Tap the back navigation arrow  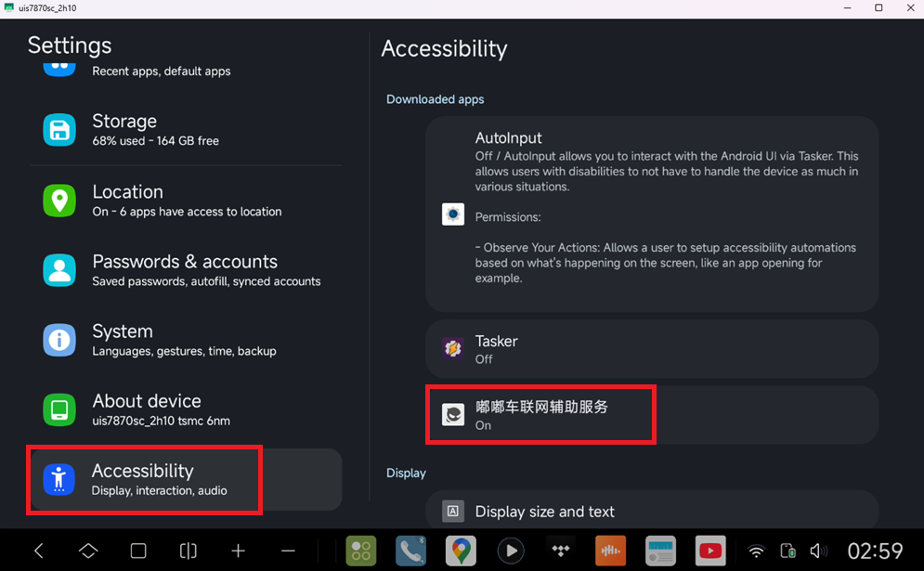(39, 551)
